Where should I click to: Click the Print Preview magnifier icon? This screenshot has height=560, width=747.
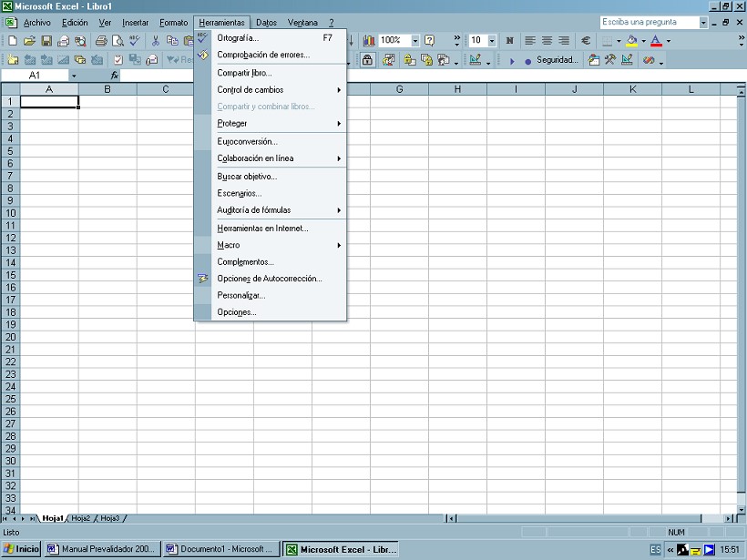[118, 41]
